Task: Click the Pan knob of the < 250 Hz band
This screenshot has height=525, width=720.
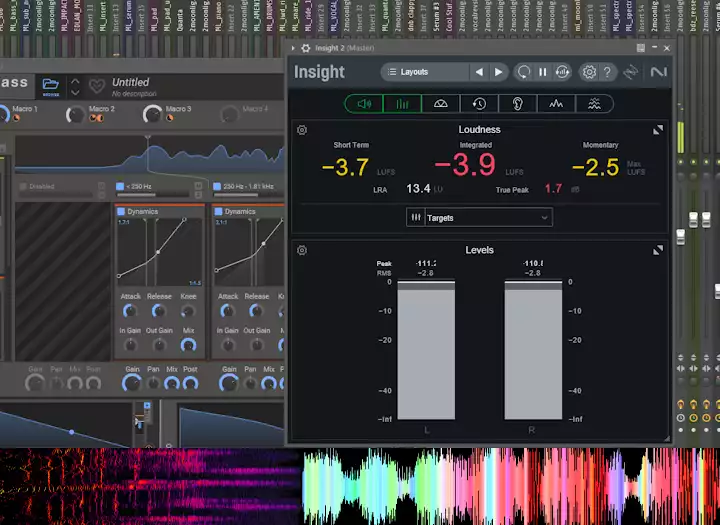Action: pyautogui.click(x=153, y=383)
